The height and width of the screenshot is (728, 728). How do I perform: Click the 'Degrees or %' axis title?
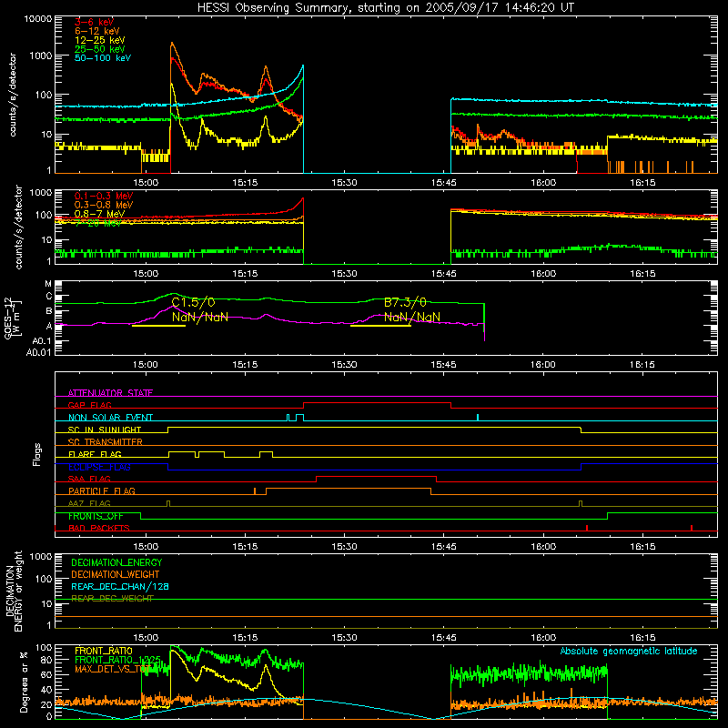pos(24,682)
